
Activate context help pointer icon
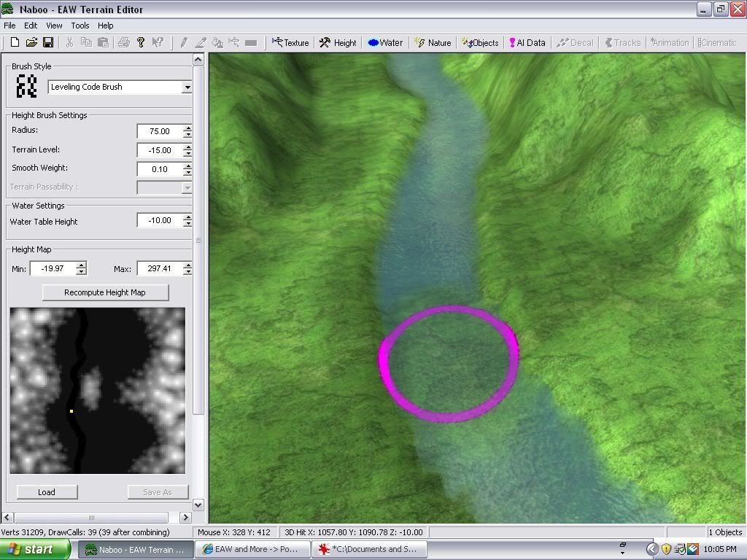point(158,42)
